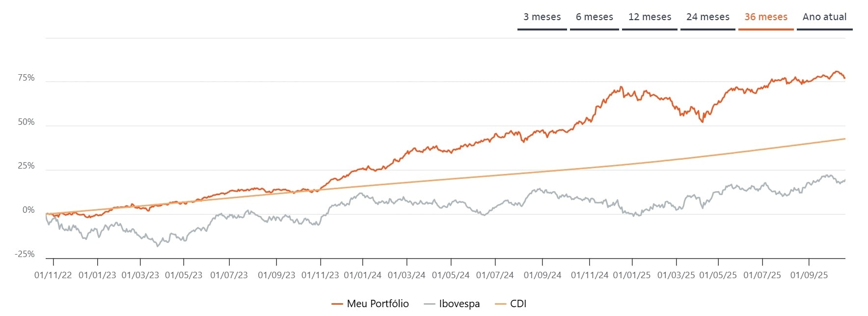Click the -25% y-axis label
868x316 pixels.
coord(25,254)
